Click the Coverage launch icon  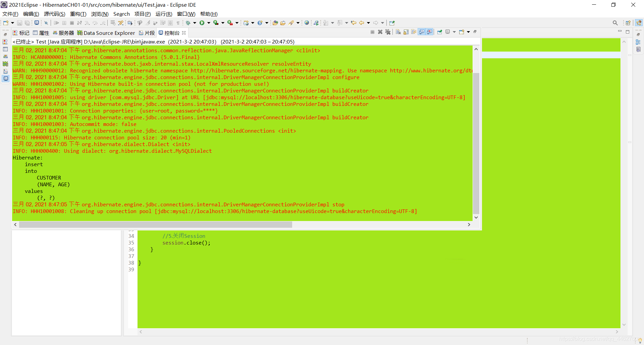(216, 23)
